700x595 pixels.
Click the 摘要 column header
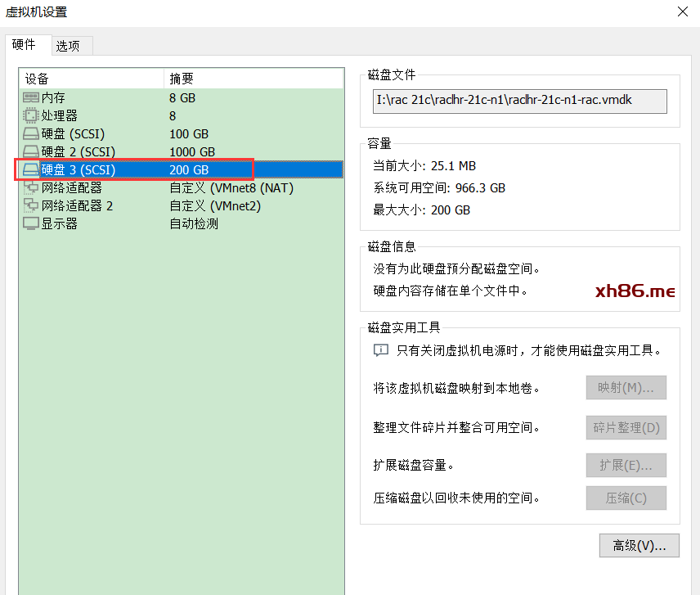(x=254, y=79)
